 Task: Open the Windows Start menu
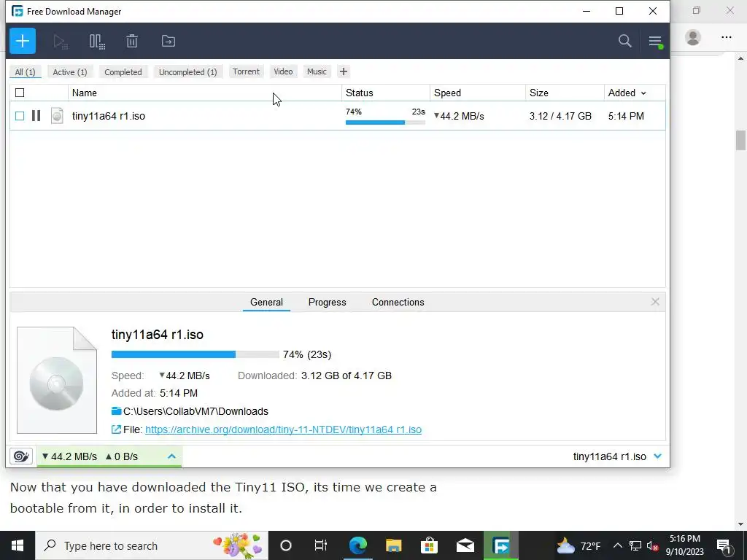tap(18, 545)
